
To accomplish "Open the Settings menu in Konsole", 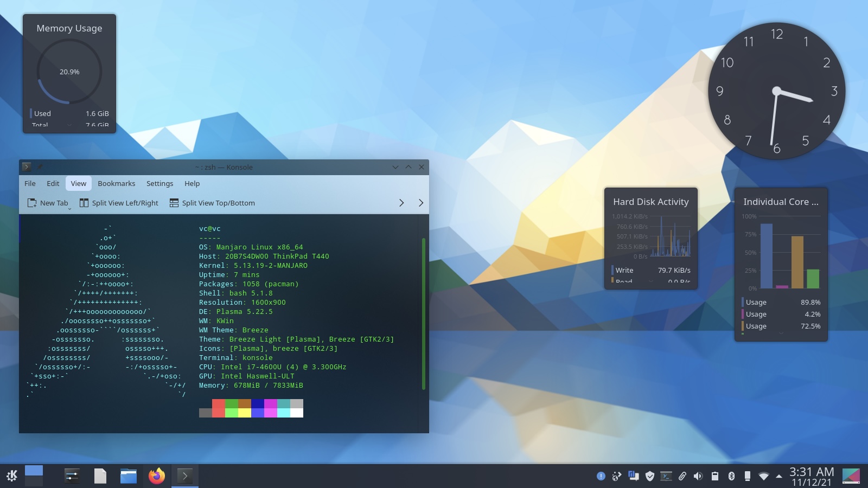I will tap(159, 183).
